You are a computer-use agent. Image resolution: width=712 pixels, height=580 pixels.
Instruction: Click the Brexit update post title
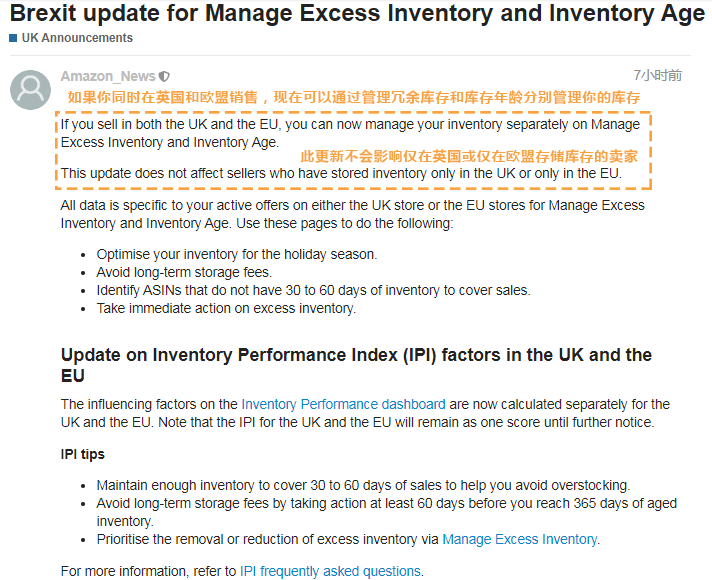[x=356, y=14]
